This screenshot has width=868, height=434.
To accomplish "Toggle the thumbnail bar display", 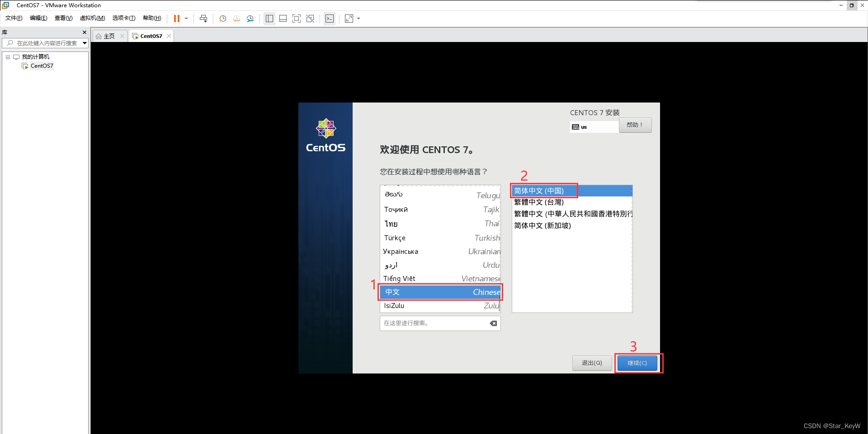I will click(x=283, y=19).
